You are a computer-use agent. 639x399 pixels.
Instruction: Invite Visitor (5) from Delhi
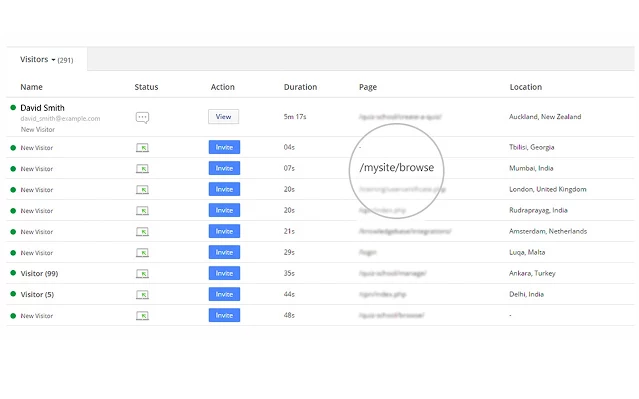[x=224, y=294]
